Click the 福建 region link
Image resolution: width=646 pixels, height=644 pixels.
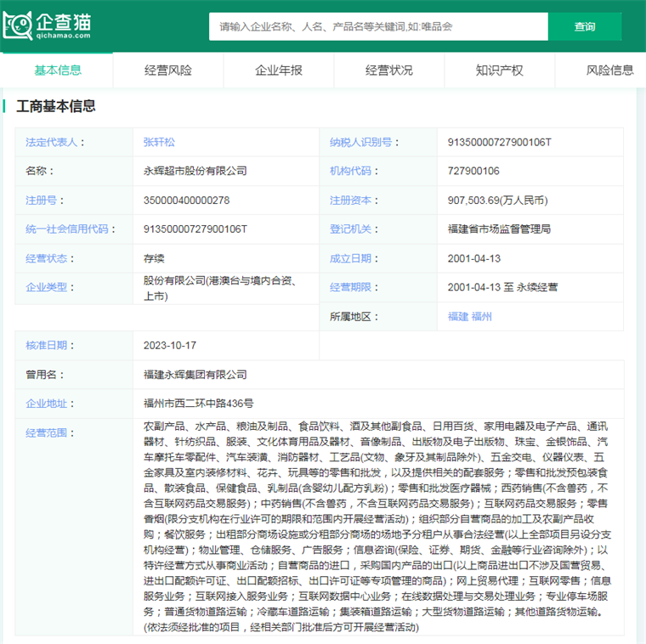pos(457,317)
